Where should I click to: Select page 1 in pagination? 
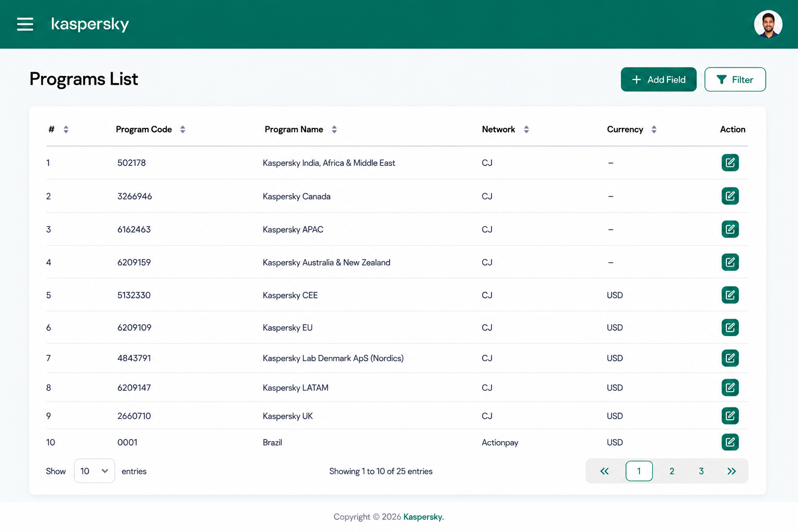tap(639, 471)
